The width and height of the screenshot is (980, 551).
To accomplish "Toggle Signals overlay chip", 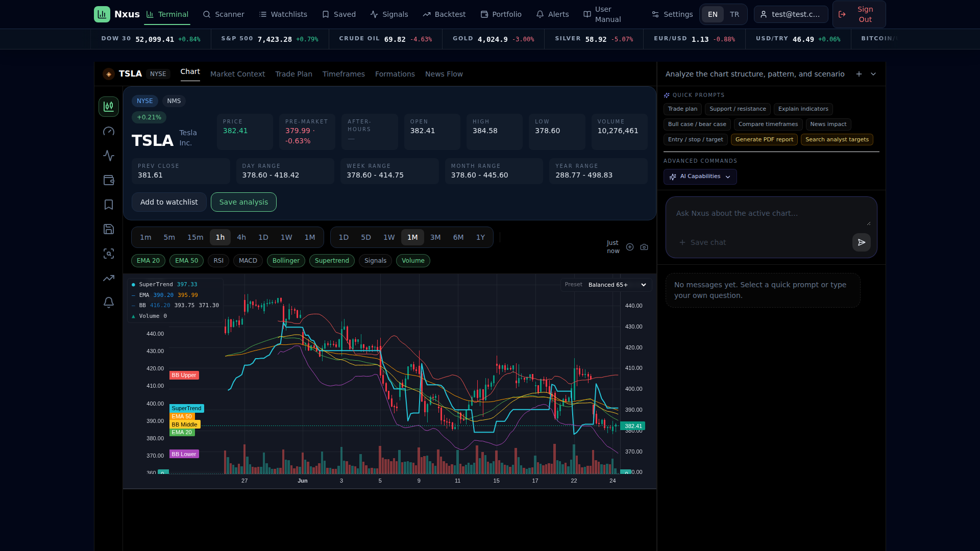I will click(375, 261).
